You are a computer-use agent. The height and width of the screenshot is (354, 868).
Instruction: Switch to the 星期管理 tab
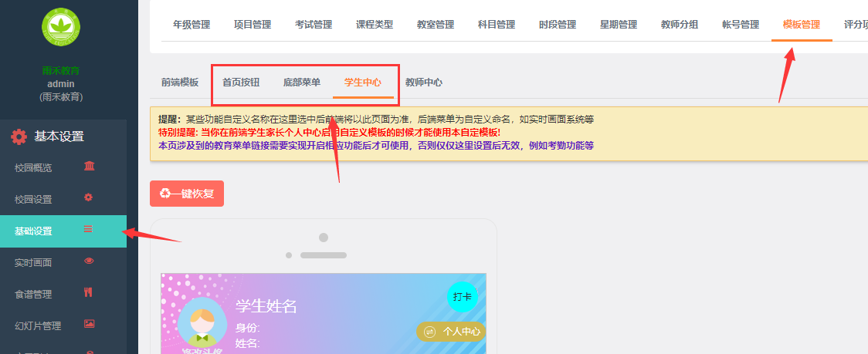pyautogui.click(x=619, y=25)
